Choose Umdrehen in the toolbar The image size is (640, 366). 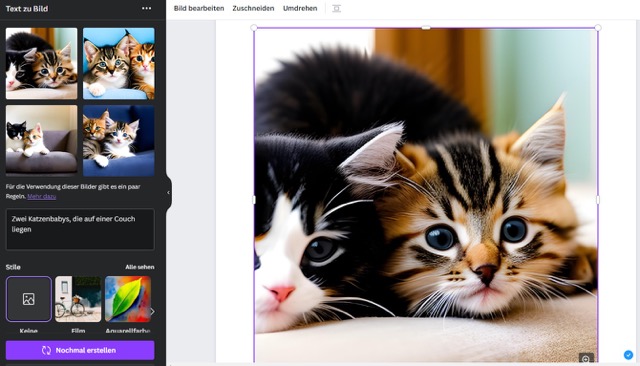(x=300, y=8)
